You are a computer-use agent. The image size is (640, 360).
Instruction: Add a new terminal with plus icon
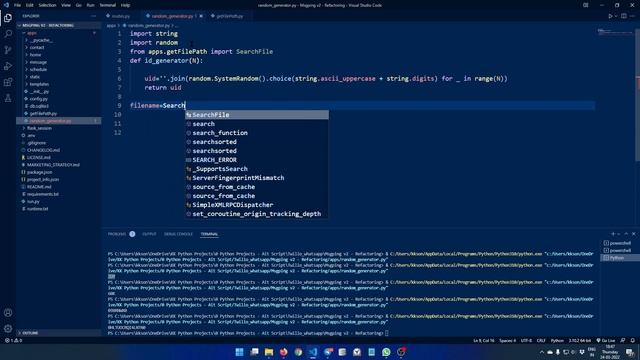click(613, 234)
